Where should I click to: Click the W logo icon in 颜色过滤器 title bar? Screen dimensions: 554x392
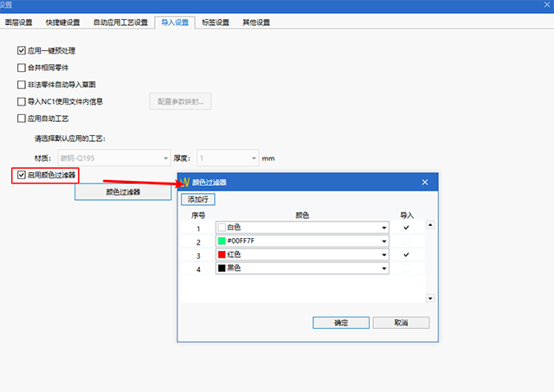point(184,183)
